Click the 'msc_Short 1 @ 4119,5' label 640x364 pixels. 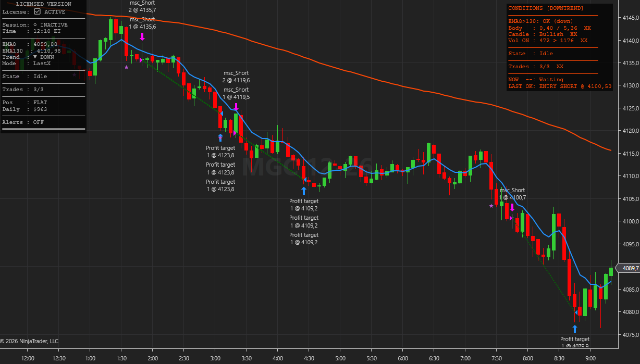point(236,93)
